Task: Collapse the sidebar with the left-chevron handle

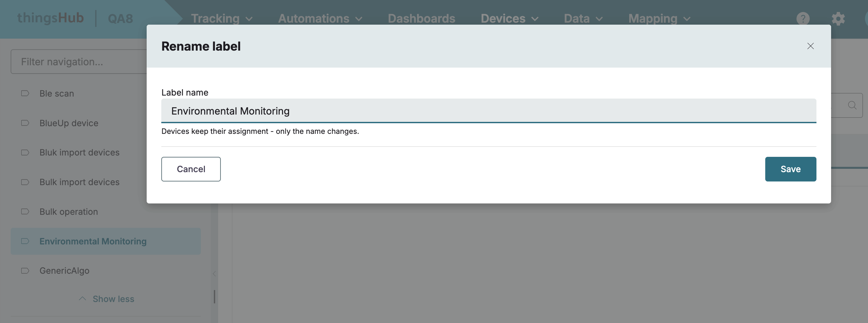Action: click(x=214, y=274)
